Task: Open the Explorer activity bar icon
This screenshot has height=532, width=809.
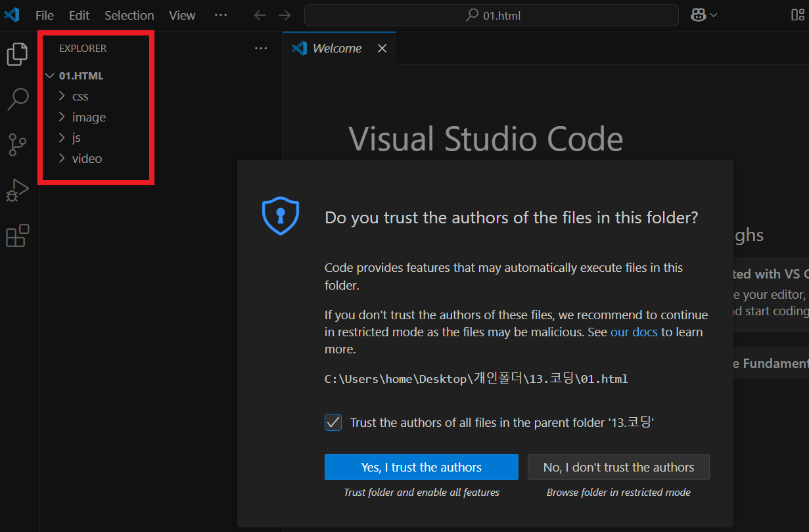Action: [x=18, y=54]
